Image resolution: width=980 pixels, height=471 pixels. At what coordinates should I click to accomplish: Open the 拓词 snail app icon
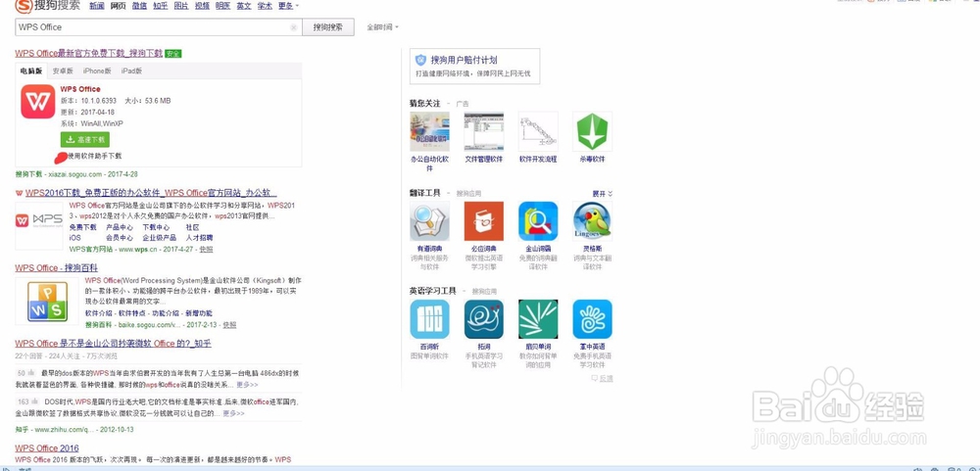tap(484, 319)
